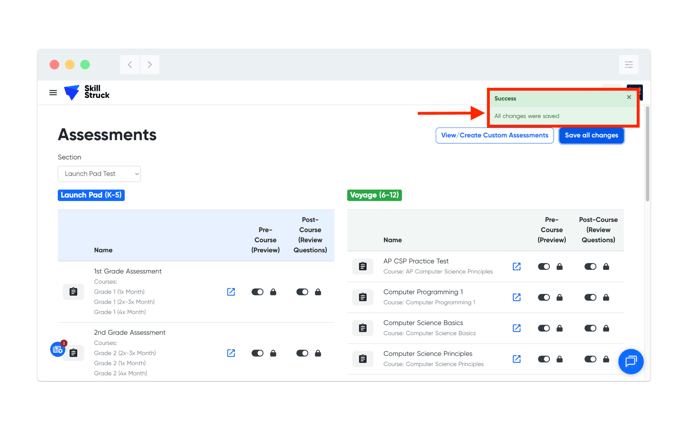
Task: Toggle Computer Programming 1 post-course switch
Action: (590, 297)
